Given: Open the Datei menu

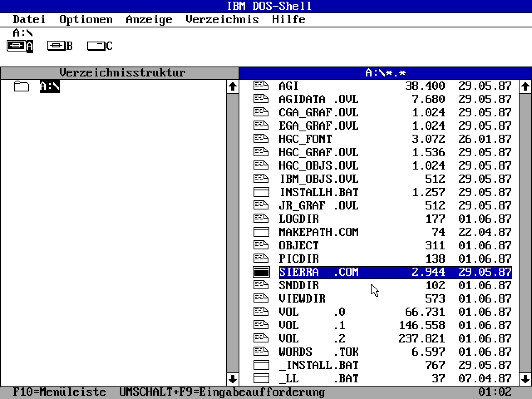Looking at the screenshot, I should 29,20.
